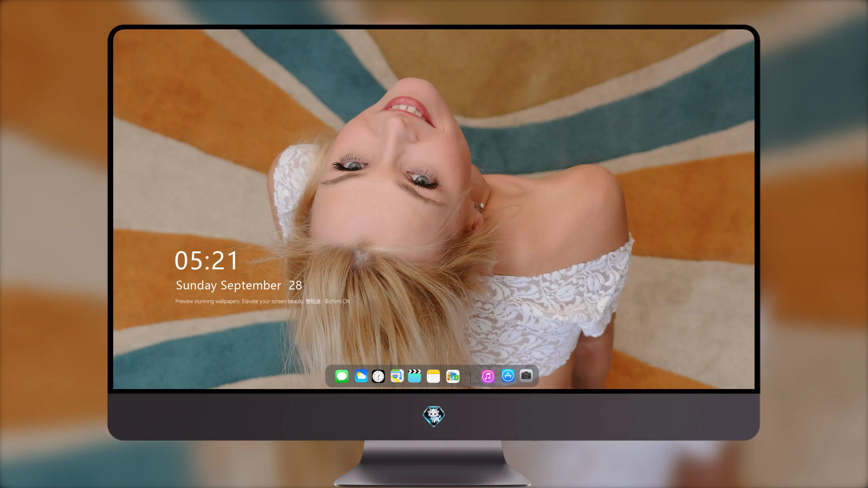Open the App Store from the dock
Viewport: 868px width, 488px height.
coord(508,375)
